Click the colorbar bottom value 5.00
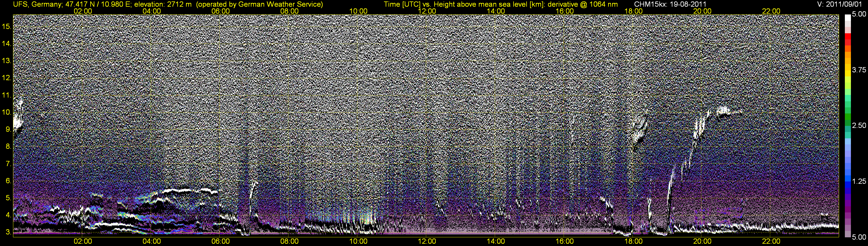868x246 pixels. (859, 237)
